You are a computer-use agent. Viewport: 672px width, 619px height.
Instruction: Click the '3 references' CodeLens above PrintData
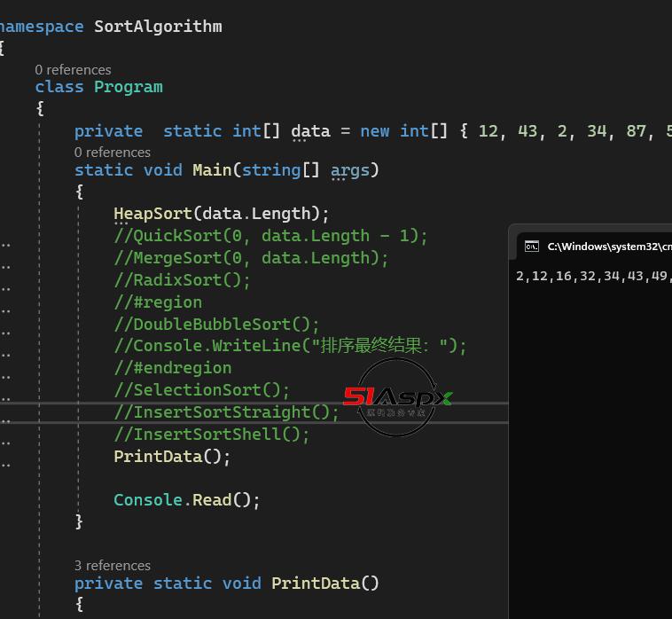pyautogui.click(x=113, y=566)
